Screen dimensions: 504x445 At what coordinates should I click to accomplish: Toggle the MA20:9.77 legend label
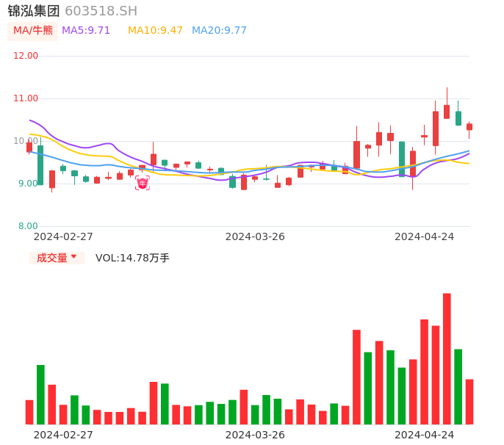219,31
